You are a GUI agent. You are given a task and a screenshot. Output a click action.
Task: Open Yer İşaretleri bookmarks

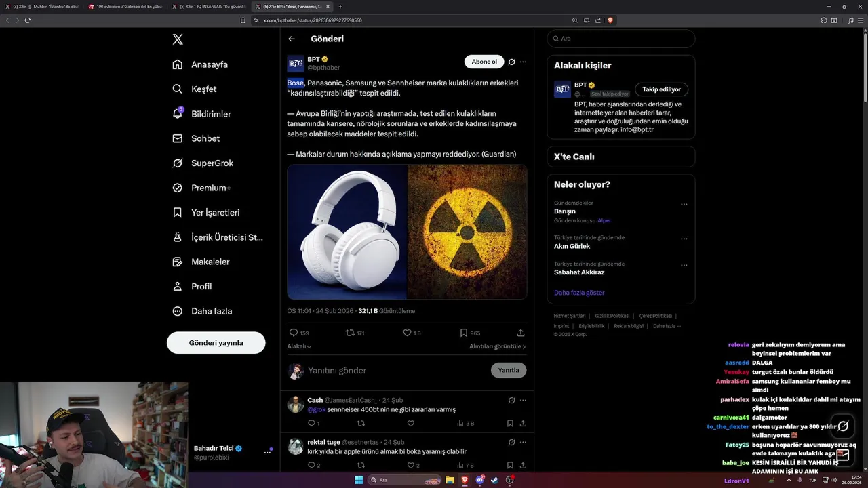(206, 212)
